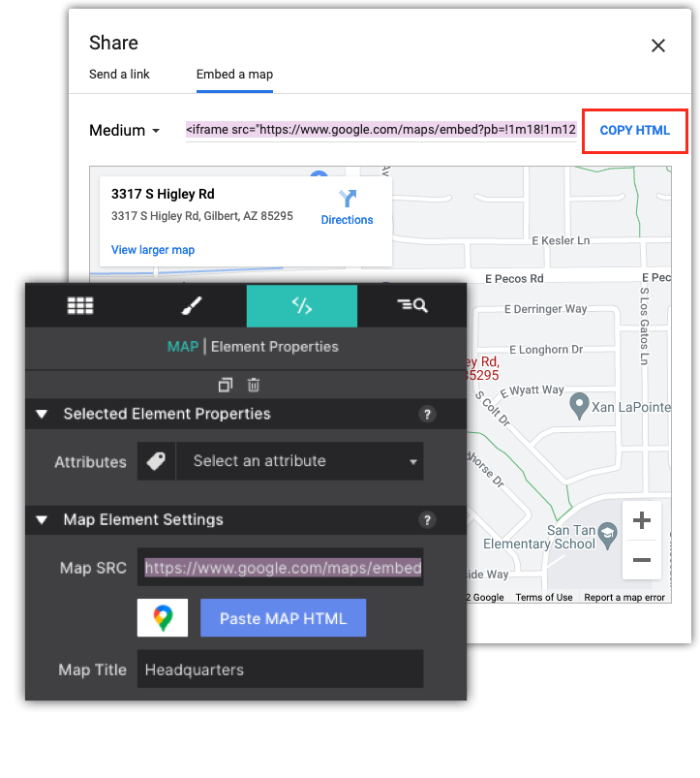
Task: Select the code properties tab icon
Action: pyautogui.click(x=302, y=305)
